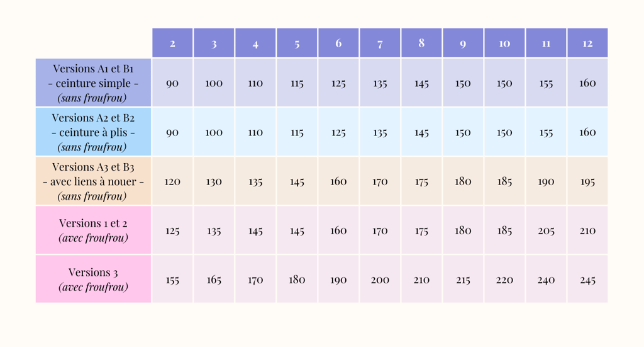Click the Versions A1 et B1 row label
The height and width of the screenshot is (347, 644).
pyautogui.click(x=93, y=82)
